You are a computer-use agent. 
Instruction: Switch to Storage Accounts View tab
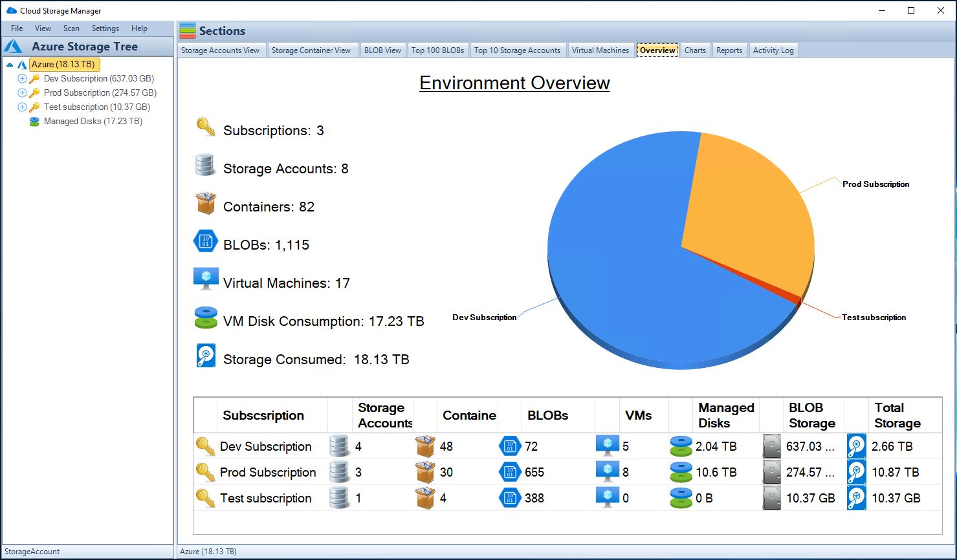pos(220,50)
